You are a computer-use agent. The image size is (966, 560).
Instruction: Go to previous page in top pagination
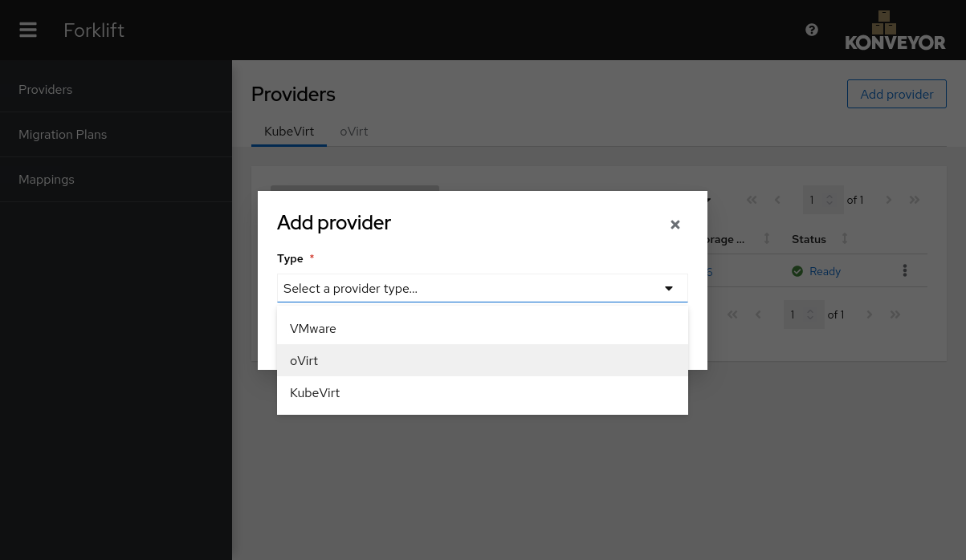tap(777, 200)
